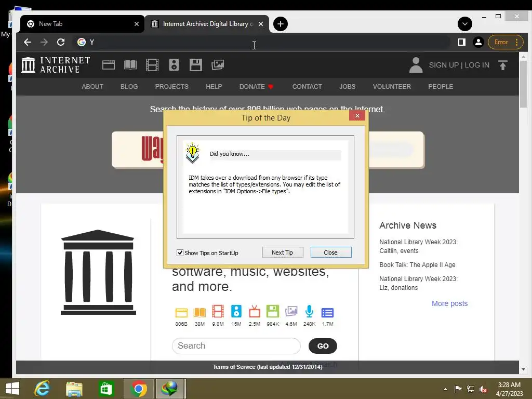Click the microphone icon labeled 248K
Image resolution: width=532 pixels, height=399 pixels.
tap(310, 311)
